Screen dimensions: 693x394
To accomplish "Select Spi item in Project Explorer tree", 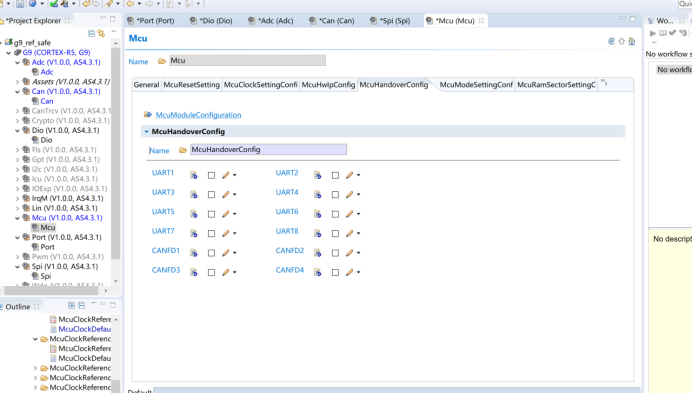I will (46, 276).
